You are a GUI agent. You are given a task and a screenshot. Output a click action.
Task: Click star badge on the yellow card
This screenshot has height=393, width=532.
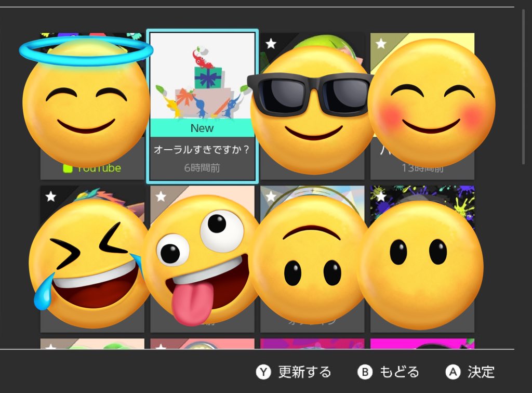click(381, 44)
